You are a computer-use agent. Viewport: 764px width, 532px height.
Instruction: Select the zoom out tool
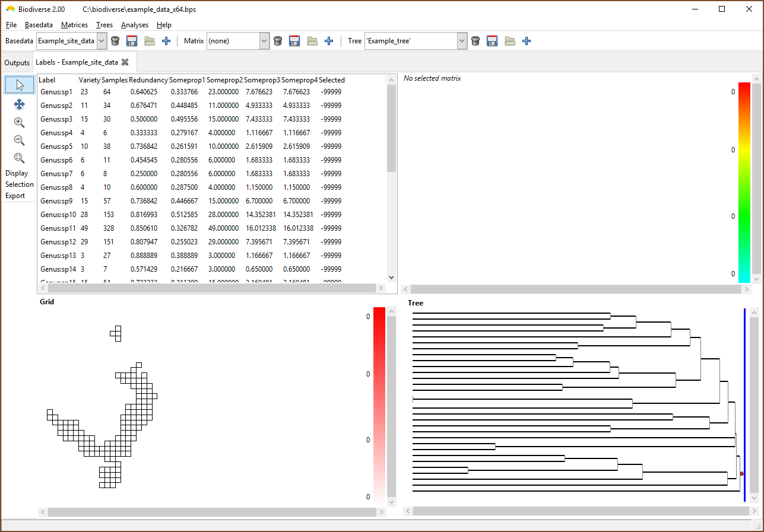pyautogui.click(x=18, y=140)
